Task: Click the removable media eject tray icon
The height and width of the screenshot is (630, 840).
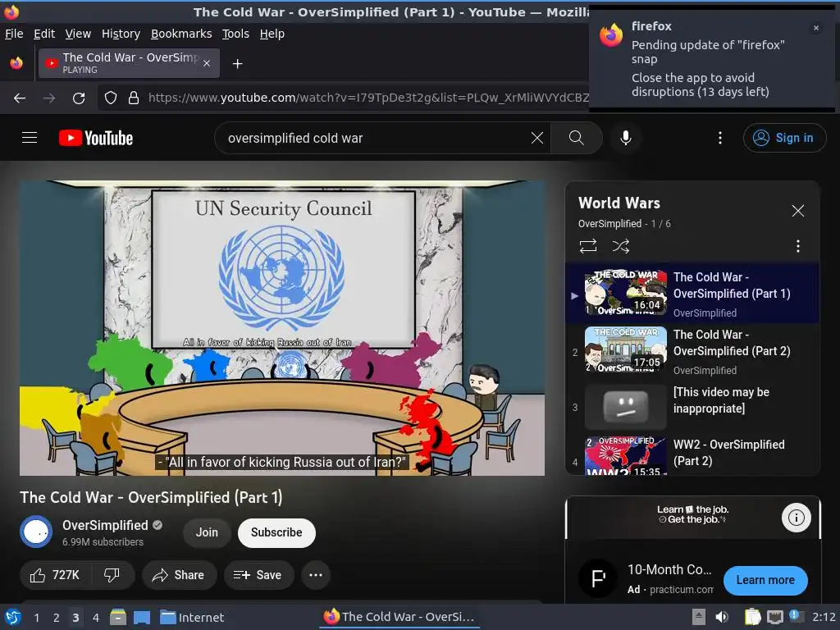Action: coord(699,617)
